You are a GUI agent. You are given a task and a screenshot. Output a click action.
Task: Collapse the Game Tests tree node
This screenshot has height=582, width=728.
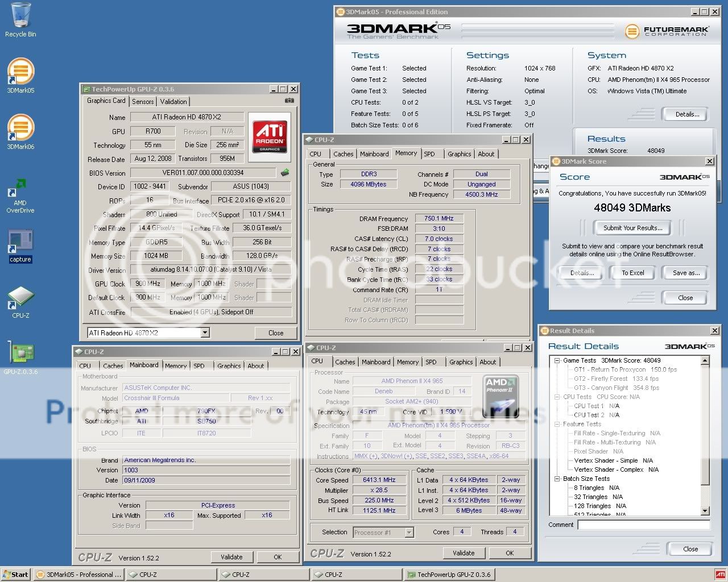(557, 360)
